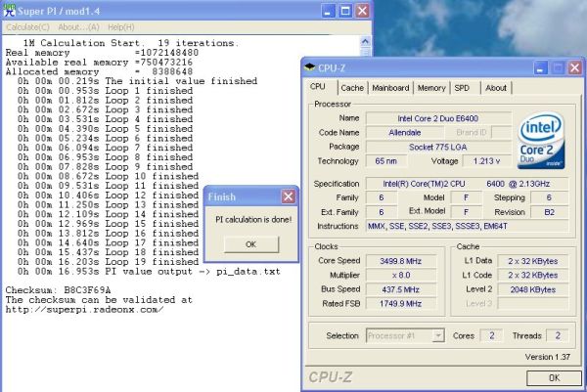
Task: Open the About tab in CPU-Z
Action: pos(496,88)
